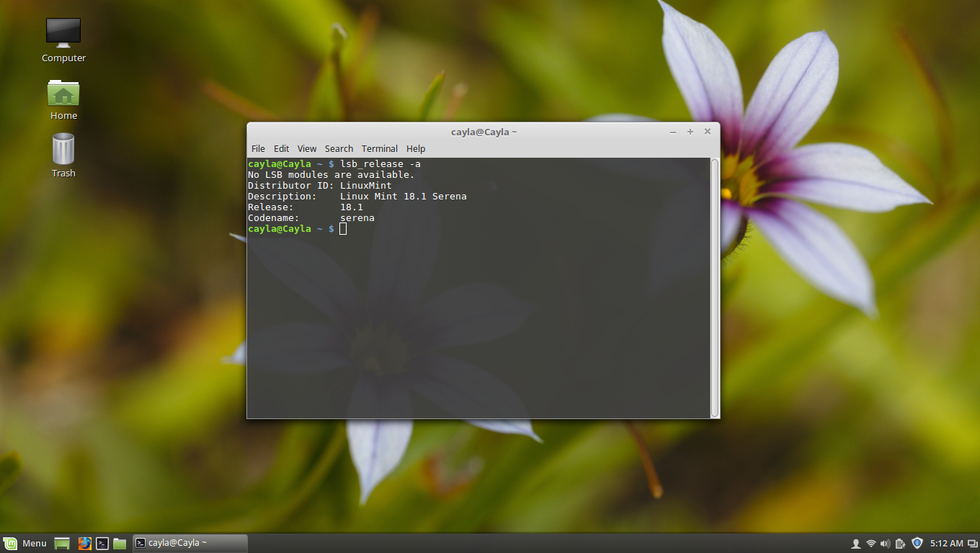This screenshot has width=980, height=553.
Task: View power status via the battery tray icon
Action: pos(899,543)
